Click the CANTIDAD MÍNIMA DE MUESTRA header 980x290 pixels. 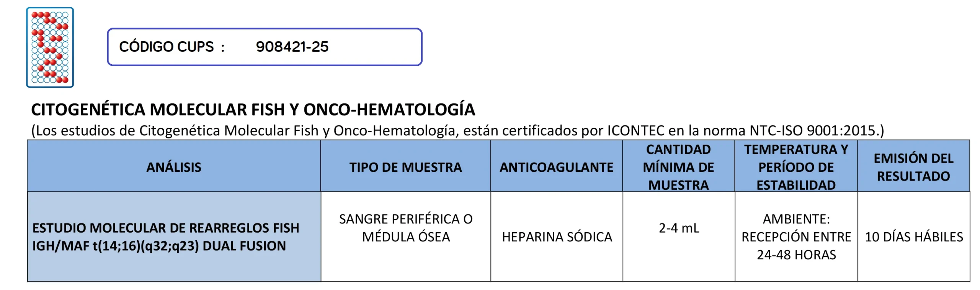coord(678,167)
